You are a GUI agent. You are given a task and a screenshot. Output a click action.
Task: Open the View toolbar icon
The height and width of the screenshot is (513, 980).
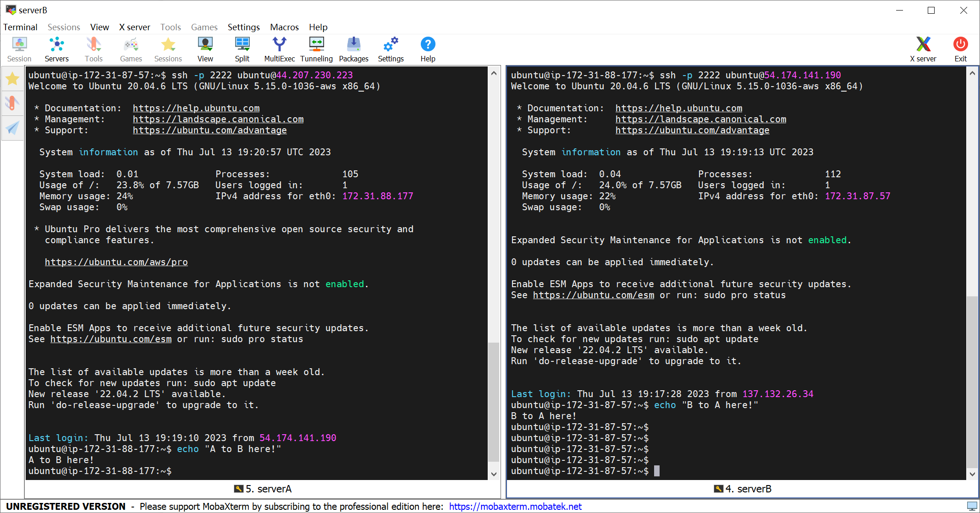pos(205,49)
